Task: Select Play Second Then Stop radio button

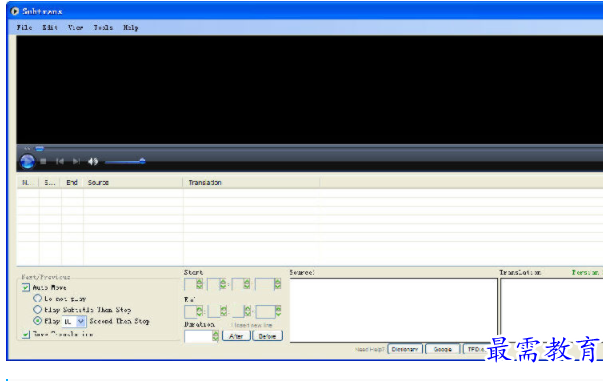Action: (37, 321)
